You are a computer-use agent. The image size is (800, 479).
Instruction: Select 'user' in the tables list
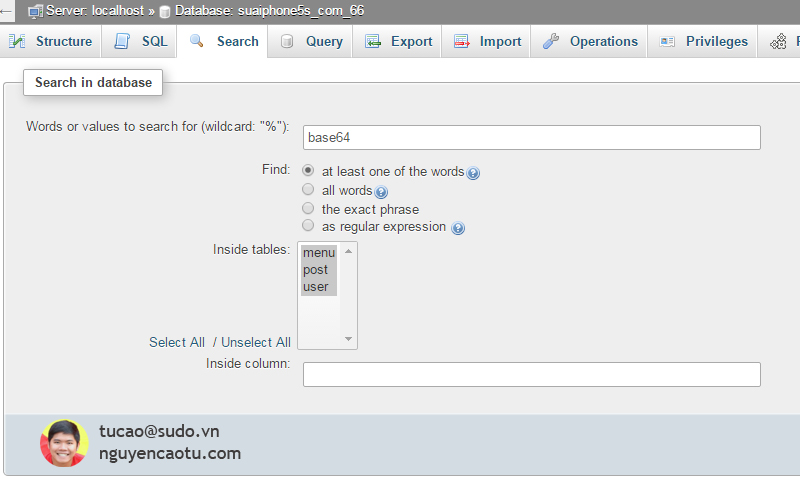click(319, 287)
